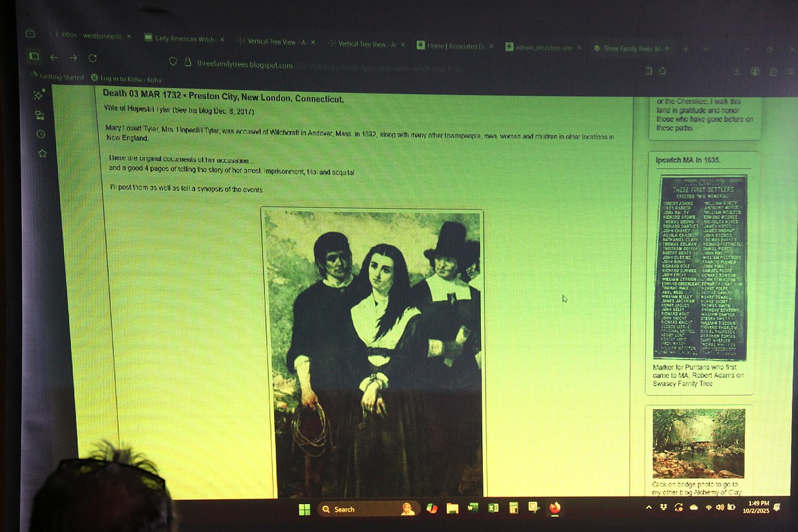Viewport: 798px width, 532px height.
Task: Open Calculator from the taskbar
Action: click(x=514, y=508)
